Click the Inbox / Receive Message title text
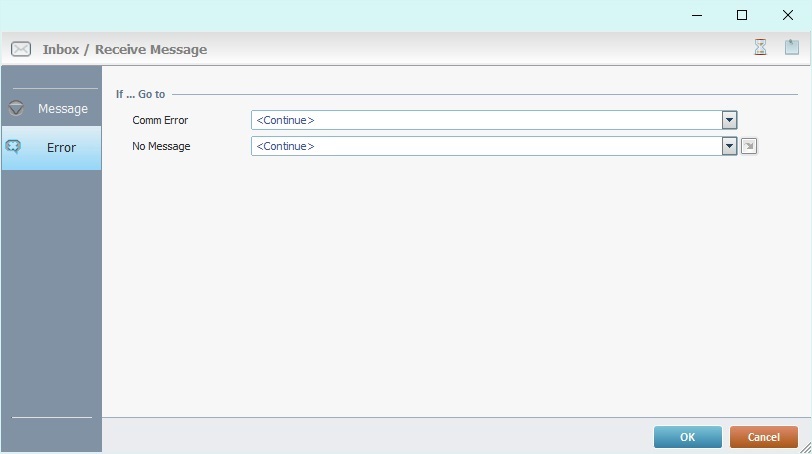 point(125,49)
